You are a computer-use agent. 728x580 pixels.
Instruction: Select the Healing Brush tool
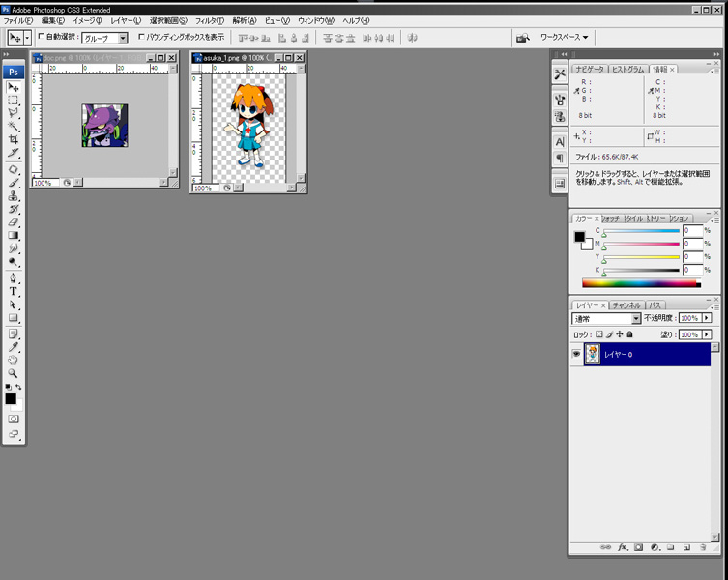coord(13,169)
